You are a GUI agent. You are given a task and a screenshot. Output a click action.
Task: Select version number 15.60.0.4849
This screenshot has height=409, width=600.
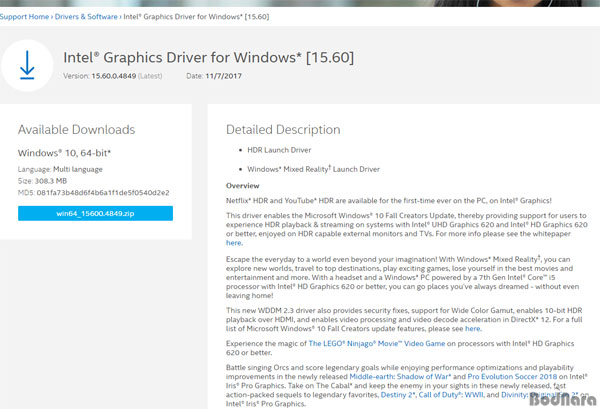pos(114,76)
